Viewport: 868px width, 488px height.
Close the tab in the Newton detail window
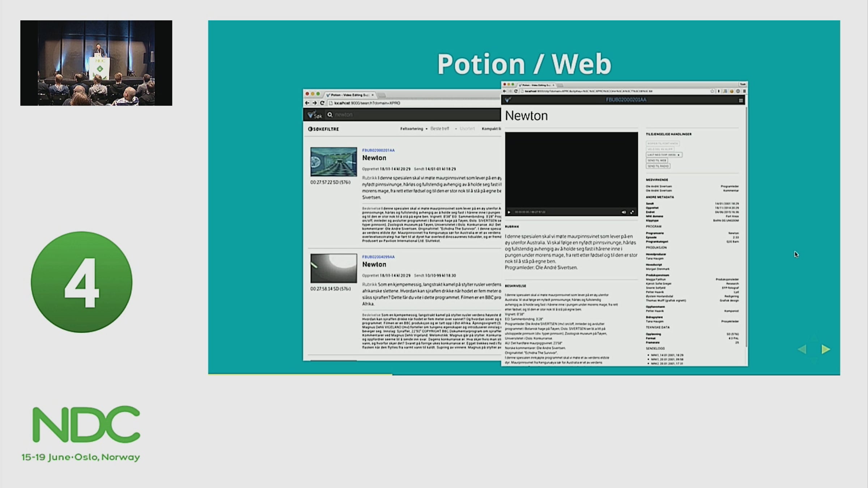tap(553, 85)
